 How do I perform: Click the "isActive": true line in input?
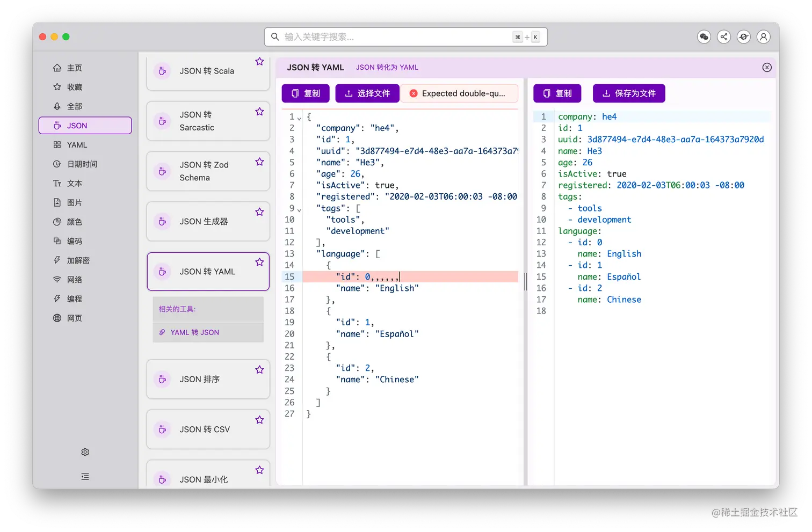(x=358, y=185)
